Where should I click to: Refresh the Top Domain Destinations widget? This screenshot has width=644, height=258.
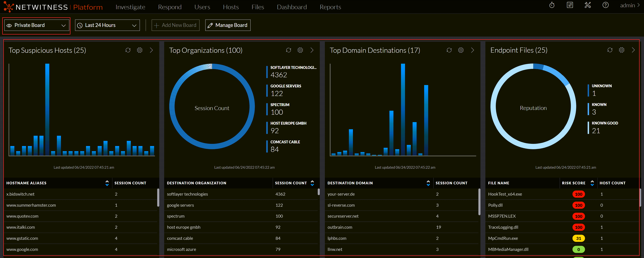click(449, 50)
